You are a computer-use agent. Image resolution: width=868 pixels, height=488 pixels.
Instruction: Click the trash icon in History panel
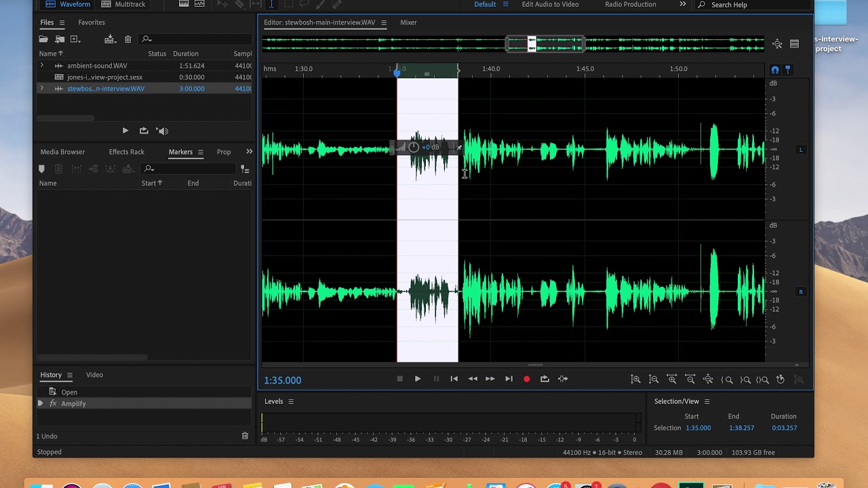point(245,436)
